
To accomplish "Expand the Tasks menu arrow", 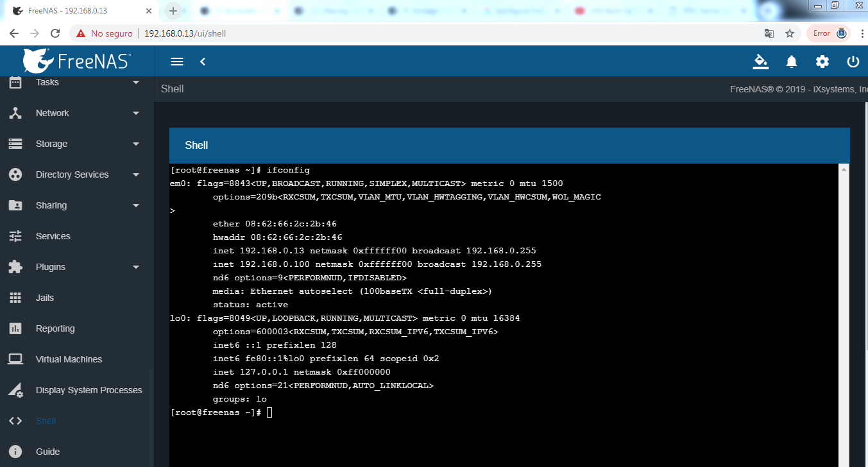I will tap(135, 82).
